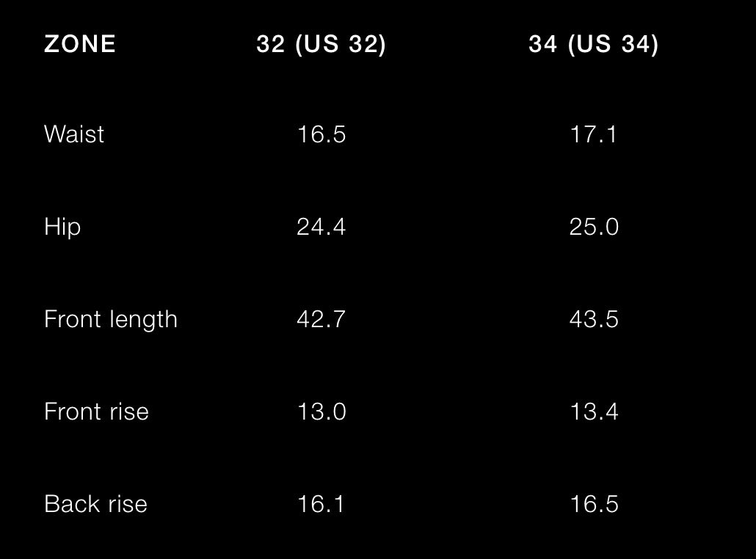Click the Waist value 16.5 for size 32

pyautogui.click(x=321, y=134)
